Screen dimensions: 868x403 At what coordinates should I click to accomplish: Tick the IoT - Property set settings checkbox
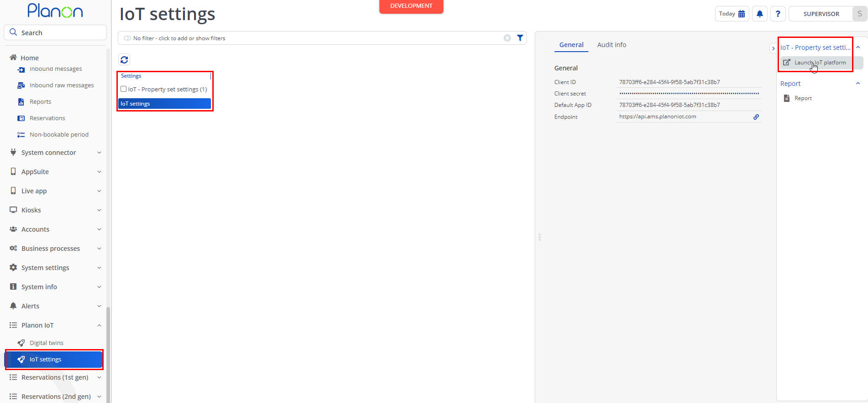pyautogui.click(x=123, y=89)
